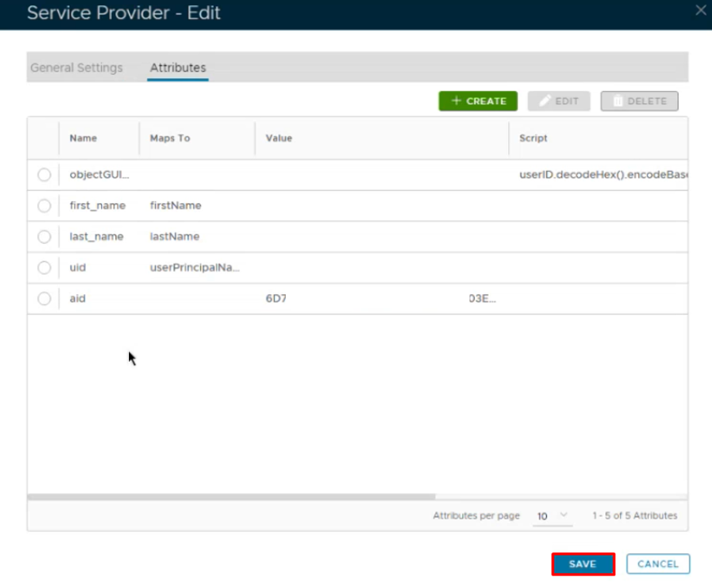This screenshot has height=588, width=712.
Task: Cancel editing the service provider
Action: point(658,564)
